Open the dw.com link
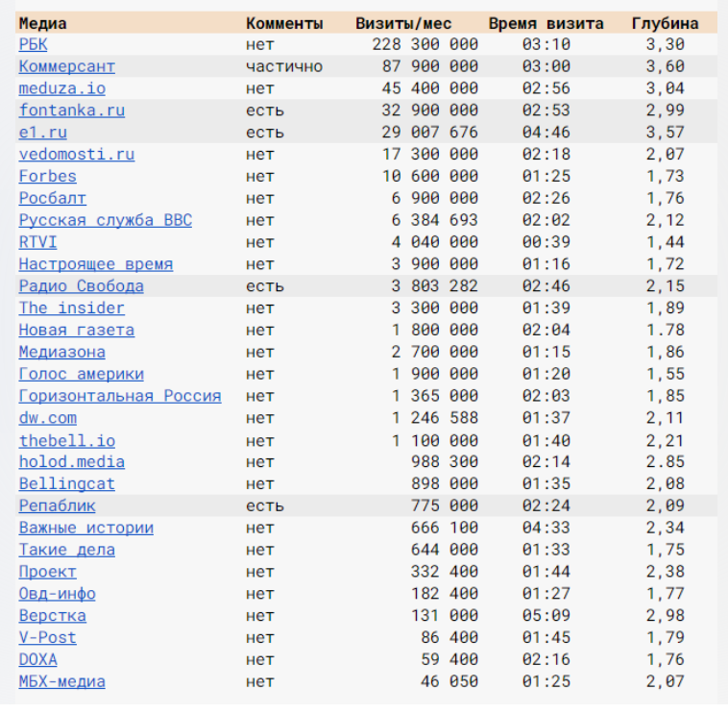728x714 pixels. click(x=47, y=418)
